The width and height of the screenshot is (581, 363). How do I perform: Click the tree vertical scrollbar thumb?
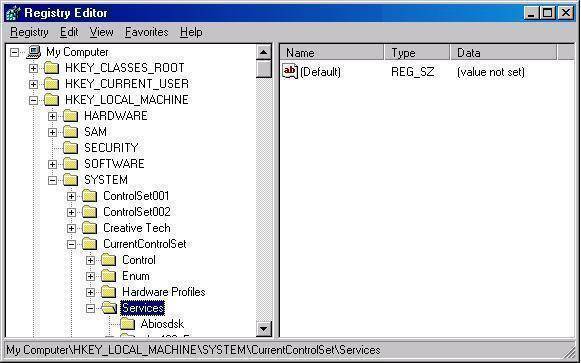264,69
